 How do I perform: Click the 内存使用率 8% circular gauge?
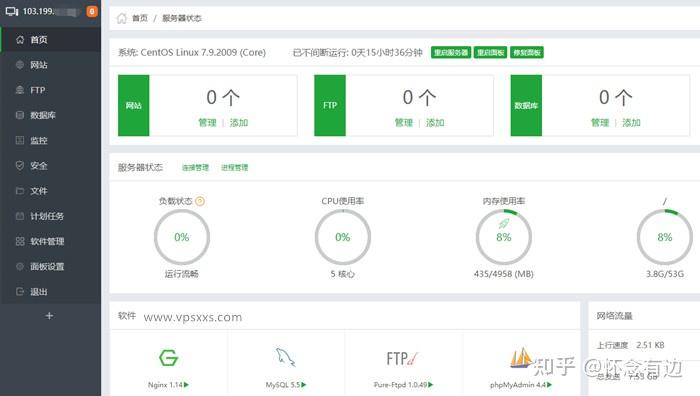[x=504, y=237]
